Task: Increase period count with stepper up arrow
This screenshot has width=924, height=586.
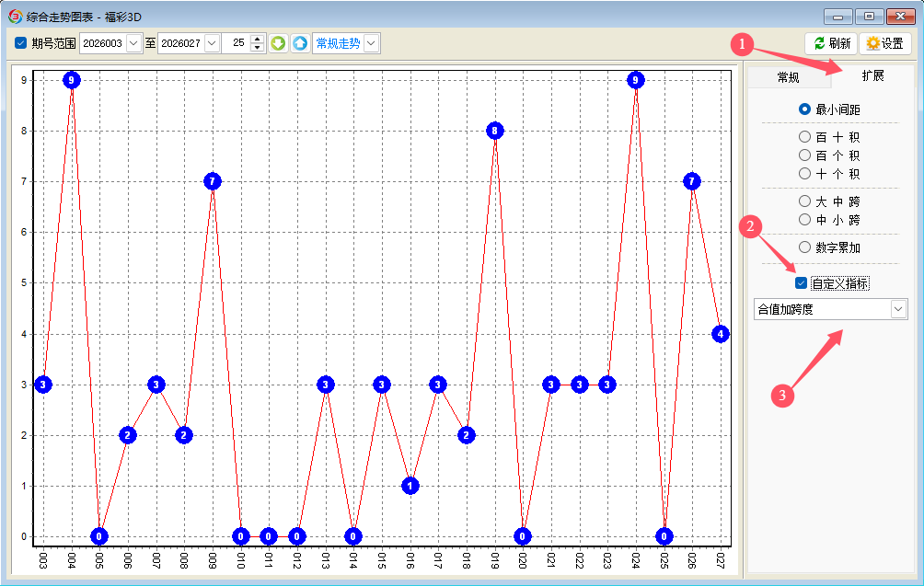Action: pyautogui.click(x=257, y=39)
